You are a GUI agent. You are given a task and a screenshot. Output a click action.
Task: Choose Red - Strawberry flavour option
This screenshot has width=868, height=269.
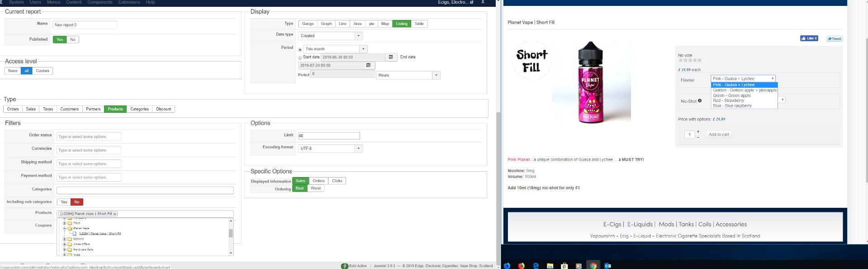tap(745, 101)
